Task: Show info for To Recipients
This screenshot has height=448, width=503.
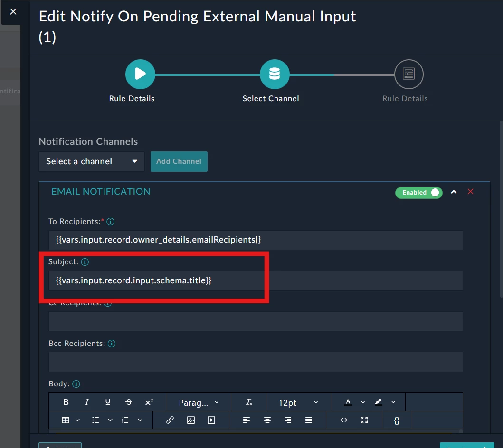Action: [x=110, y=222]
